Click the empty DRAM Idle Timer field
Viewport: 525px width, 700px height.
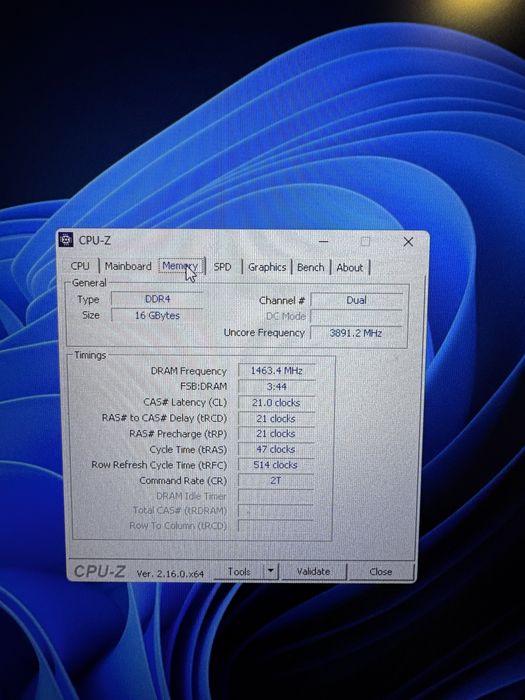[276, 496]
